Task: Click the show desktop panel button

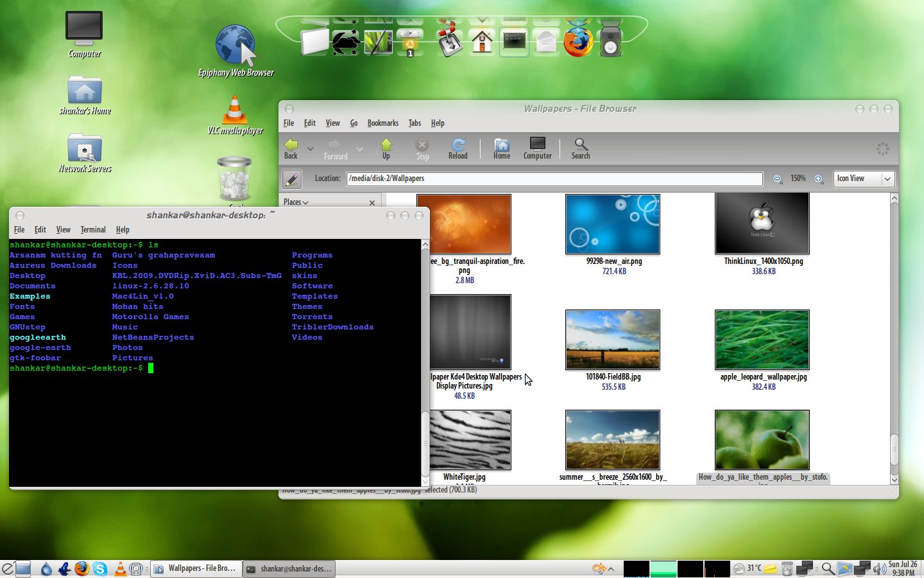Action: [23, 568]
